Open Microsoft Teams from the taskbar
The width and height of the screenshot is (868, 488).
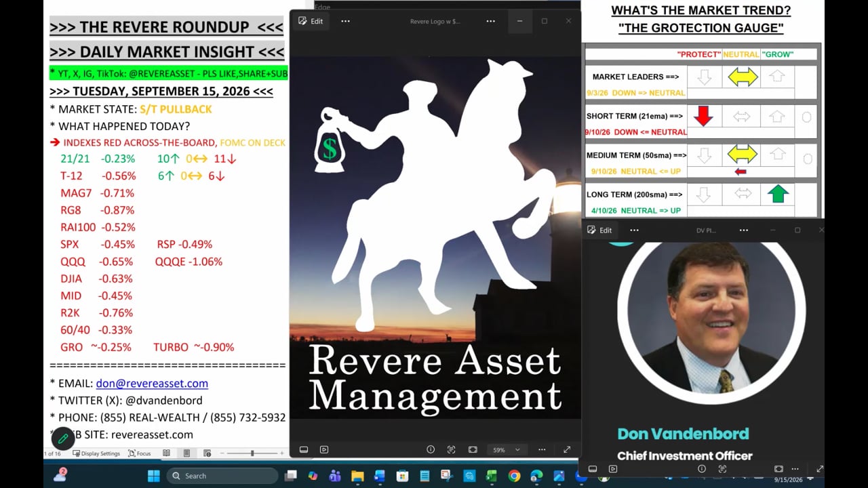[335, 476]
